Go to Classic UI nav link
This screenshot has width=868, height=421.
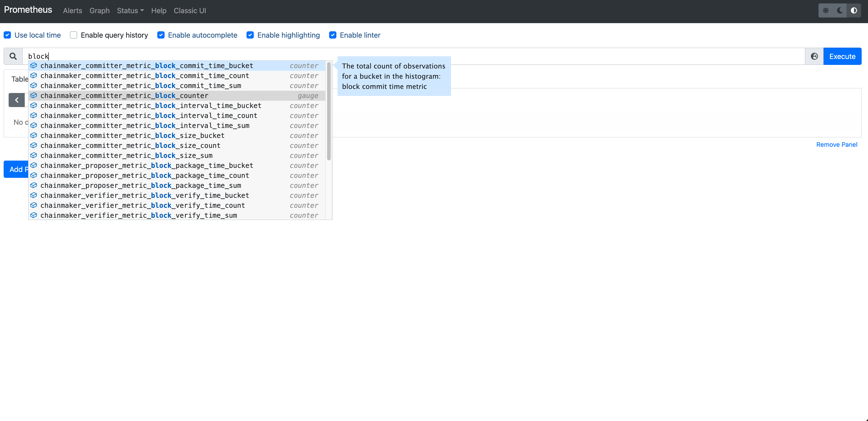190,10
